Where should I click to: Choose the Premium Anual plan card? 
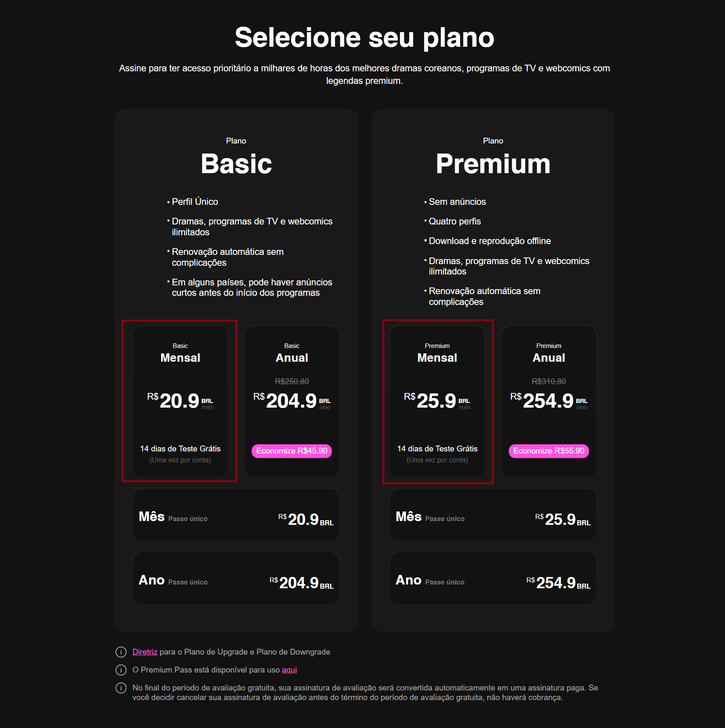[549, 401]
